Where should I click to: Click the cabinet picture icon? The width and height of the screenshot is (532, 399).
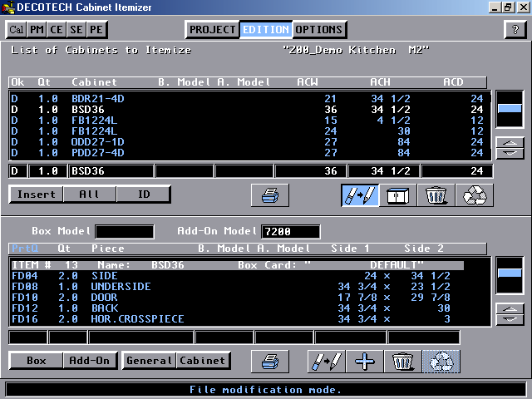(x=398, y=195)
